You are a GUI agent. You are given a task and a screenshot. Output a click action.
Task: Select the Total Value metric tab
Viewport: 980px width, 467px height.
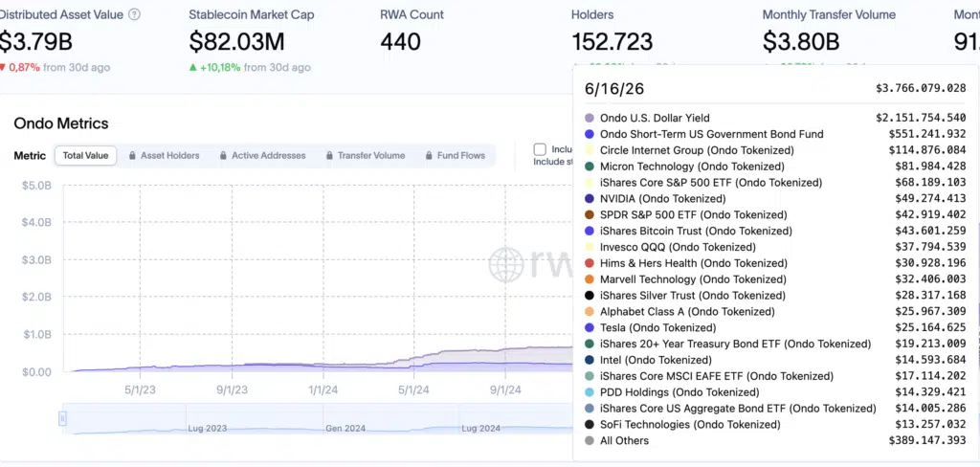click(x=85, y=156)
